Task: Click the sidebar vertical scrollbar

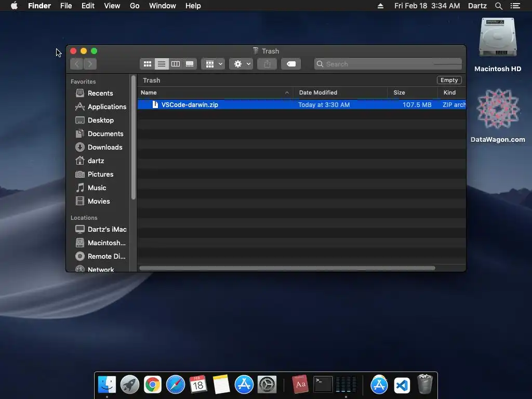Action: 134,137
